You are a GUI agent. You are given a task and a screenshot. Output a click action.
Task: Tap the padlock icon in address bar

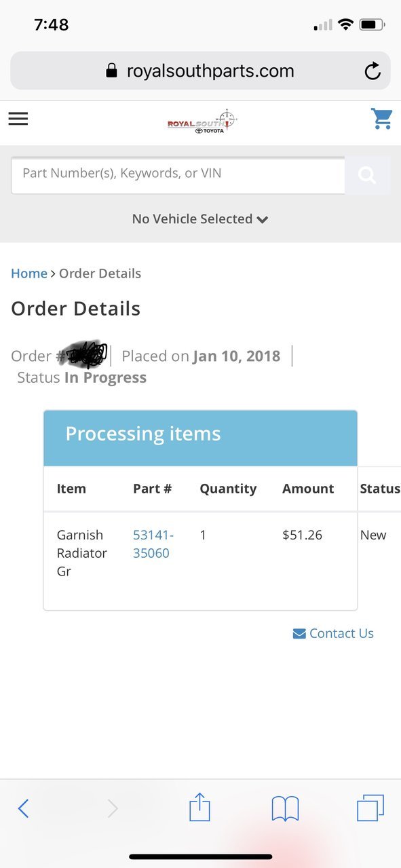[x=111, y=71]
